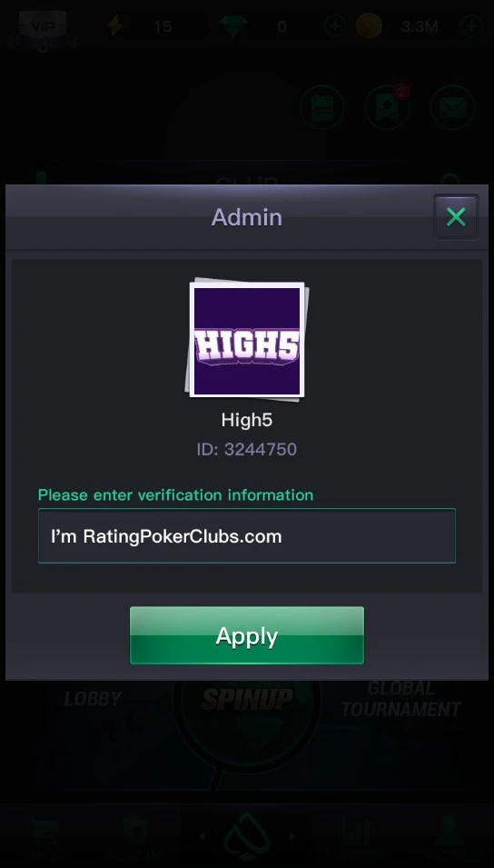494x868 pixels.
Task: Add coins with the plus icon
Action: (470, 26)
